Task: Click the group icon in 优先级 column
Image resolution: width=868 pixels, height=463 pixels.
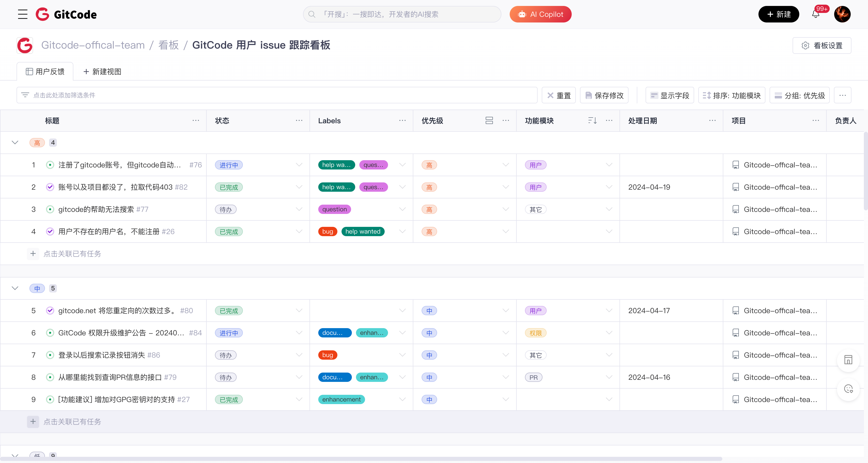Action: (x=489, y=121)
